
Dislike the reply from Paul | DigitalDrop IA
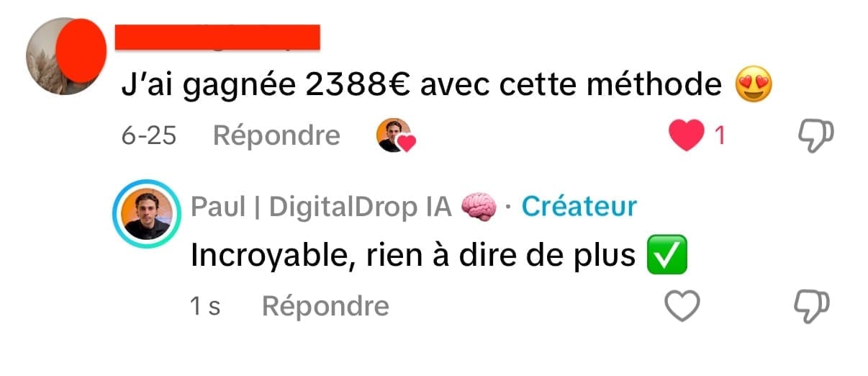tap(813, 307)
